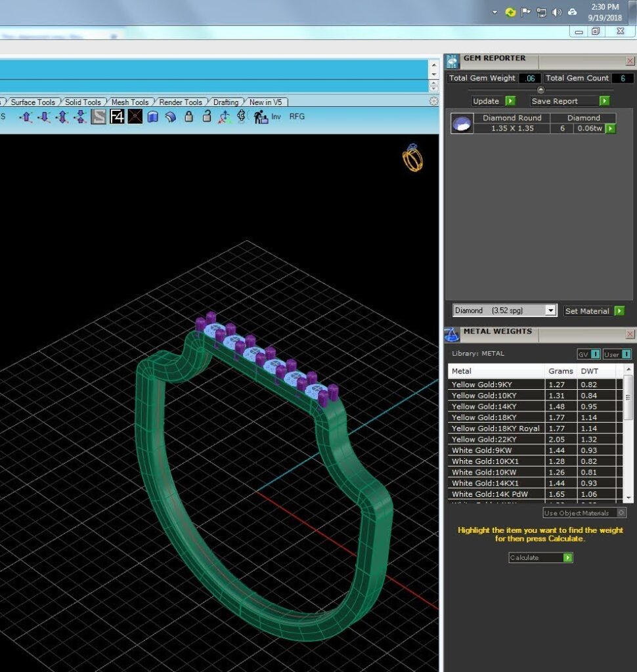Click the purple down-arrow move icon

44,117
